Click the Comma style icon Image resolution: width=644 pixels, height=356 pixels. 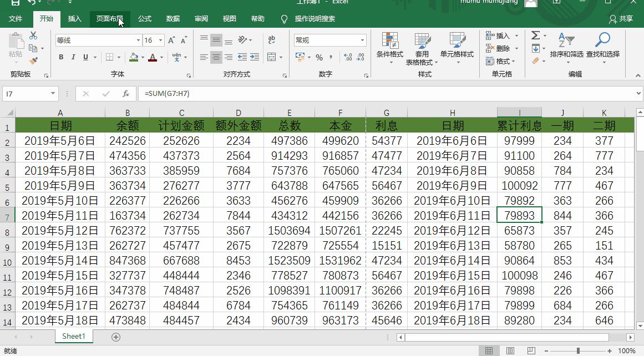click(x=332, y=57)
